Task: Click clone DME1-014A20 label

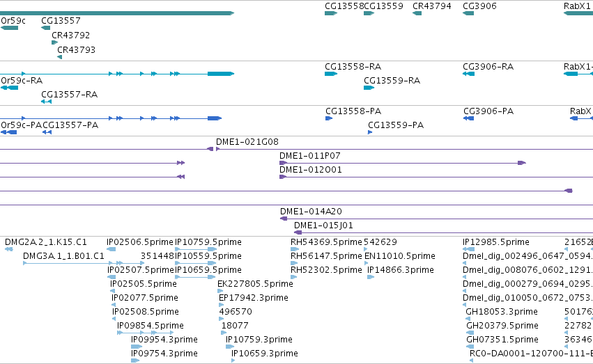Action: tap(311, 212)
